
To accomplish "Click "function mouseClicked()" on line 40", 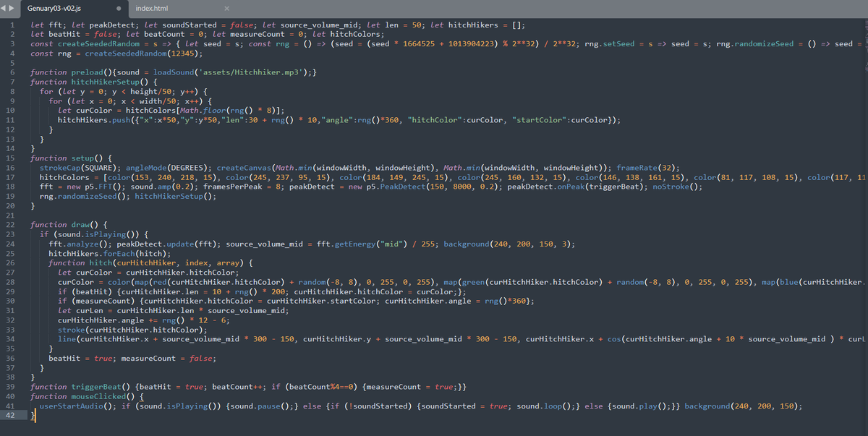I will (82, 396).
